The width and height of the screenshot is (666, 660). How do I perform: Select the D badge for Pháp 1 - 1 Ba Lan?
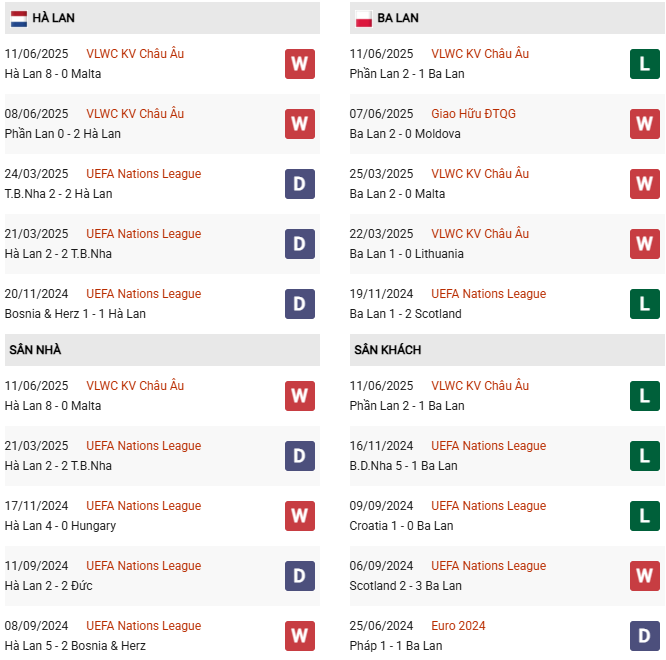point(645,636)
